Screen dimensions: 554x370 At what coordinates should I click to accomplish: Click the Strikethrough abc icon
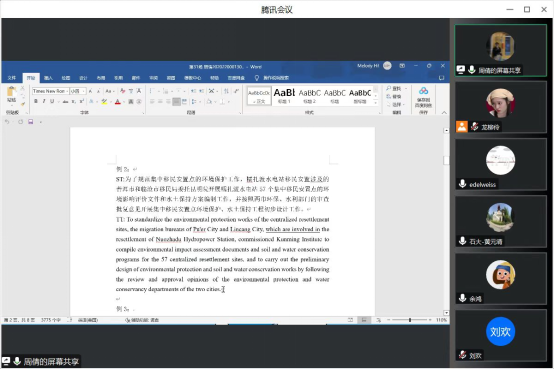tap(65, 102)
